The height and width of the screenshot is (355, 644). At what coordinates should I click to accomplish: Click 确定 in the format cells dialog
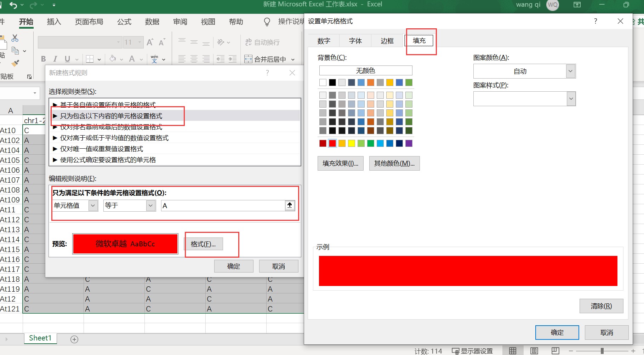click(557, 332)
